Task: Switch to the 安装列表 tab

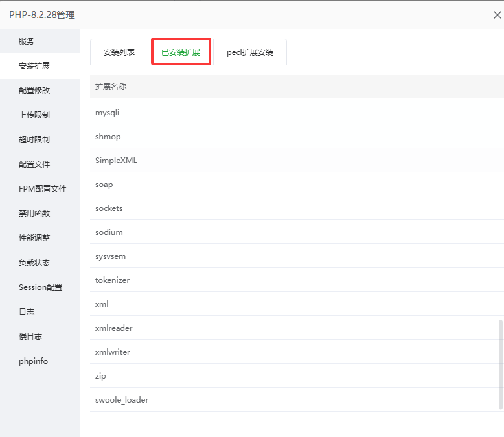Action: pos(119,52)
